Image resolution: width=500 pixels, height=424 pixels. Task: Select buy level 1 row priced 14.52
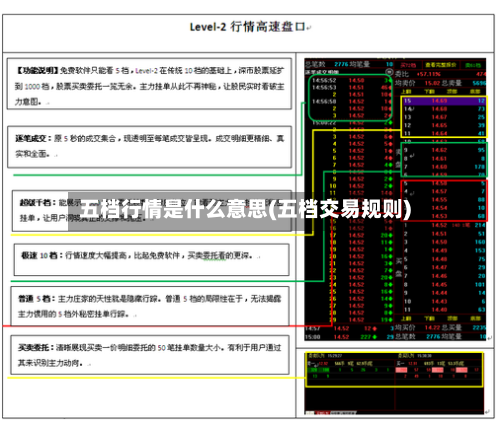coord(444,225)
